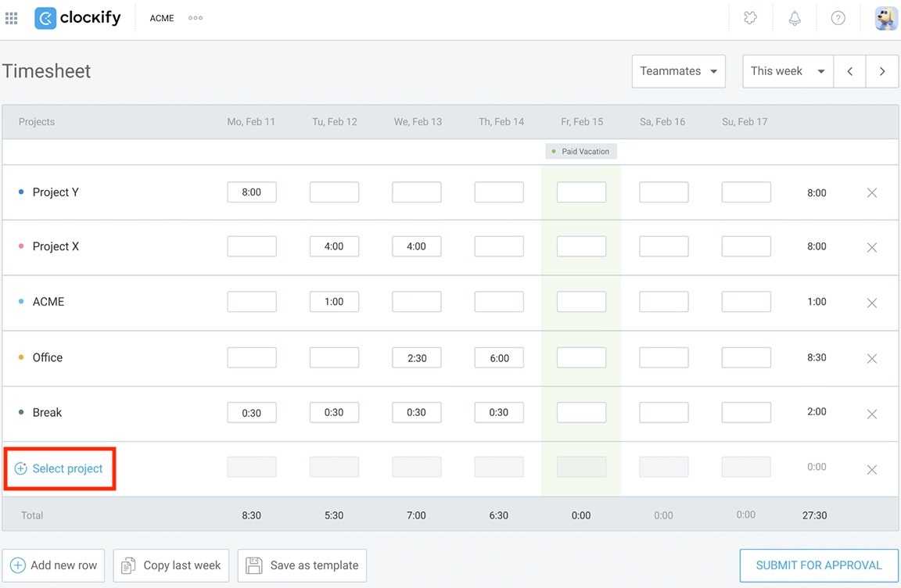Go to the next week
Image resolution: width=901 pixels, height=588 pixels.
[882, 71]
